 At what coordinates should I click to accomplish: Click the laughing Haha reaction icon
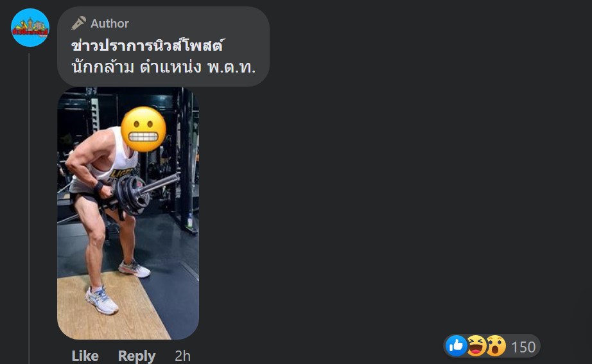(x=476, y=345)
